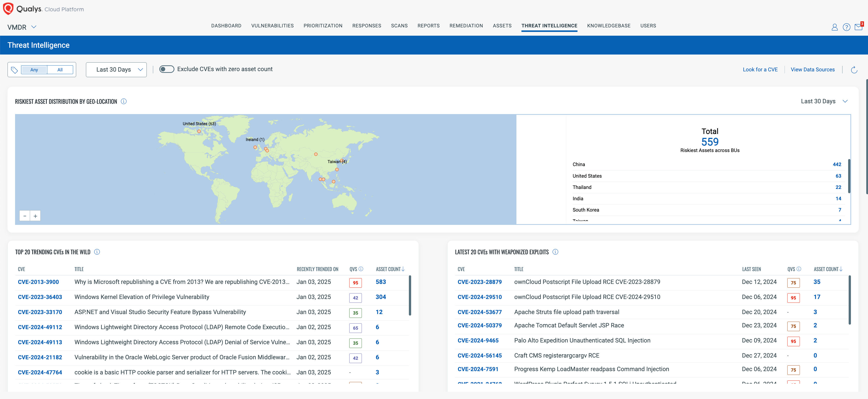Open CVE-2024-53677 link
Screen dimensions: 868x399
click(479, 312)
